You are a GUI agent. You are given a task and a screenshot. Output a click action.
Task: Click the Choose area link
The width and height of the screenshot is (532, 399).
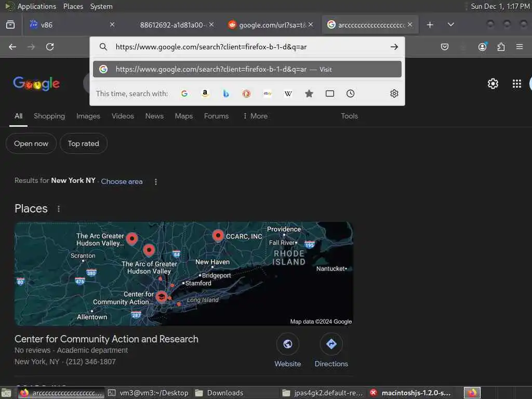click(122, 181)
